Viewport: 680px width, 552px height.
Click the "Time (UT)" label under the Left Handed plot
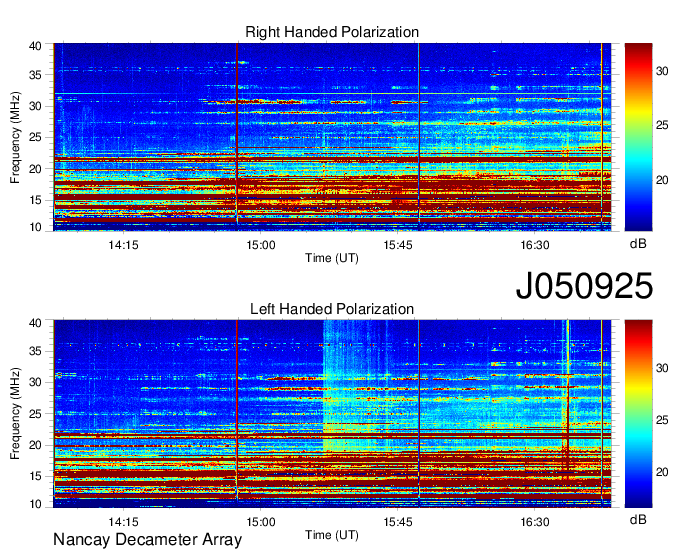332,535
